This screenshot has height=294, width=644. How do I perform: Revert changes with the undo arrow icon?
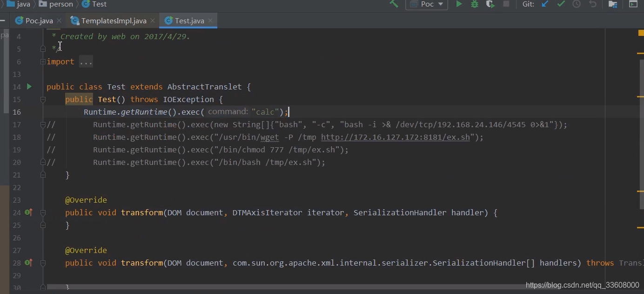[592, 4]
